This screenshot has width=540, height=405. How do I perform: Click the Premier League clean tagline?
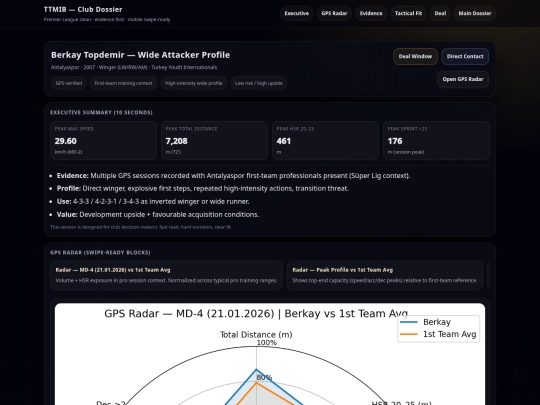(x=107, y=20)
